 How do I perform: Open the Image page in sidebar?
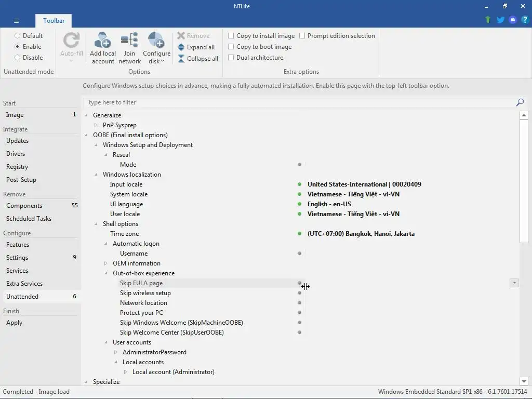[x=41, y=115]
